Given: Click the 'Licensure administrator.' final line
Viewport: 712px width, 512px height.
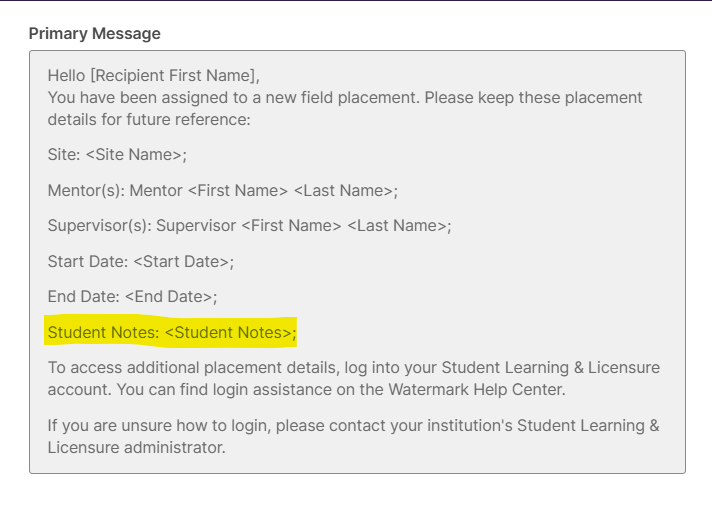Looking at the screenshot, I should [x=137, y=448].
